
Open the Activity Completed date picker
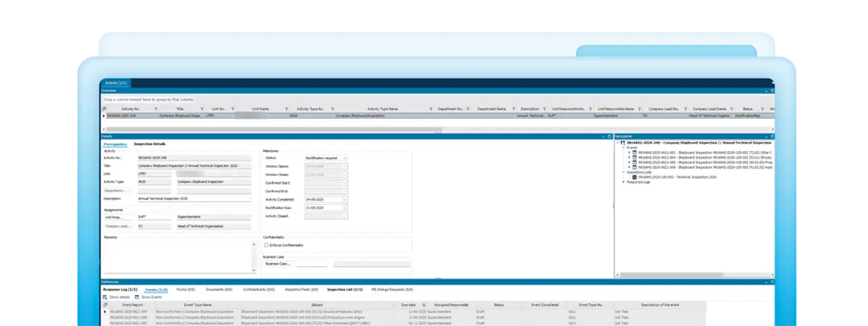pos(344,199)
